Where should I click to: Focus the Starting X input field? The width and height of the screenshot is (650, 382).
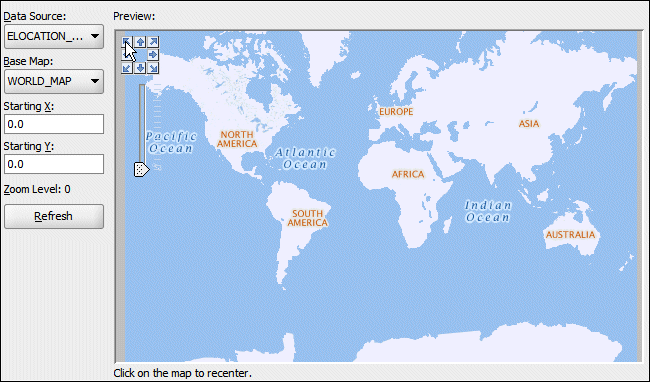point(54,124)
